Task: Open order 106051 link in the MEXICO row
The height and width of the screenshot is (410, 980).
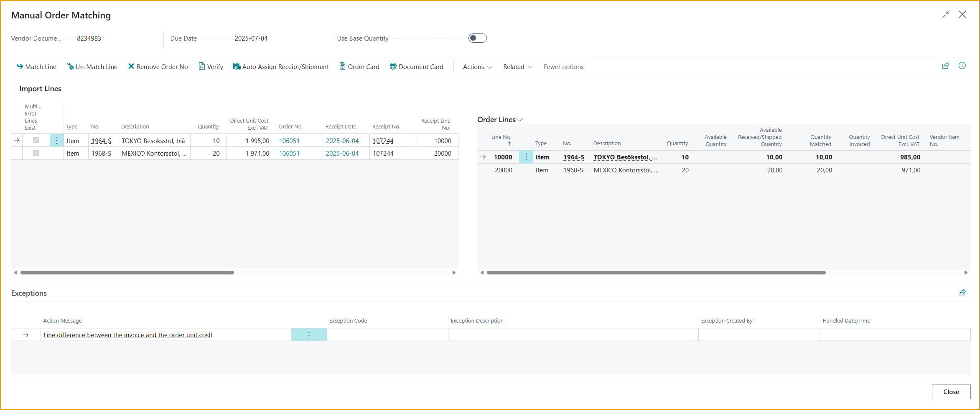Action: [289, 154]
